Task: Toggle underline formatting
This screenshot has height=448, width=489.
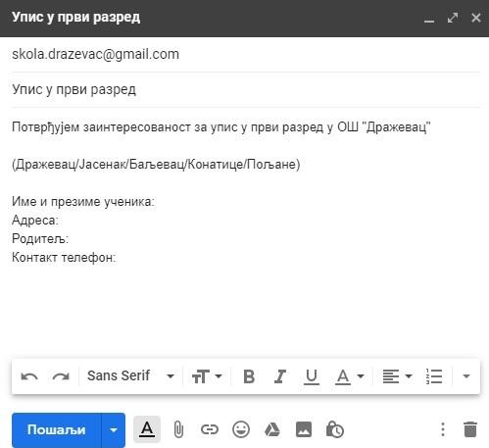Action: click(312, 376)
